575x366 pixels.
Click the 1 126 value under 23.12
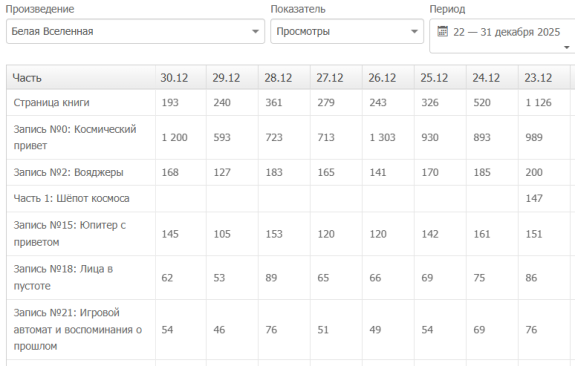pyautogui.click(x=538, y=103)
